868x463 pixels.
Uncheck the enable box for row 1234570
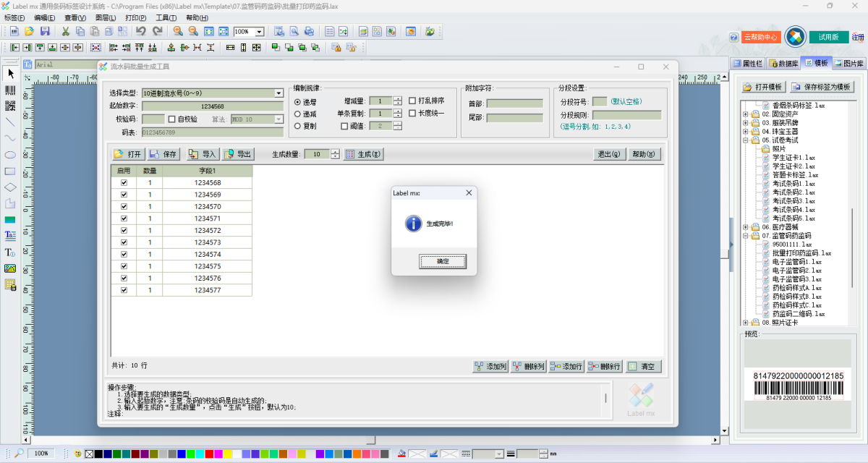[124, 207]
